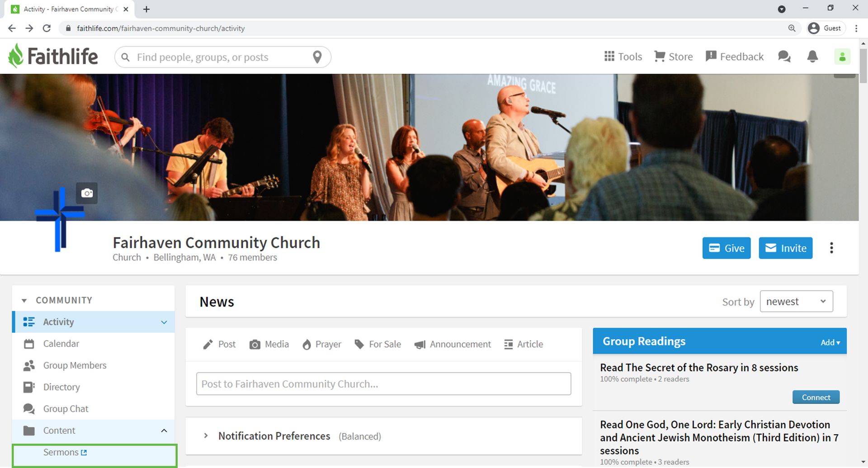The image size is (868, 468).
Task: Open the Store cart link
Action: click(x=673, y=57)
